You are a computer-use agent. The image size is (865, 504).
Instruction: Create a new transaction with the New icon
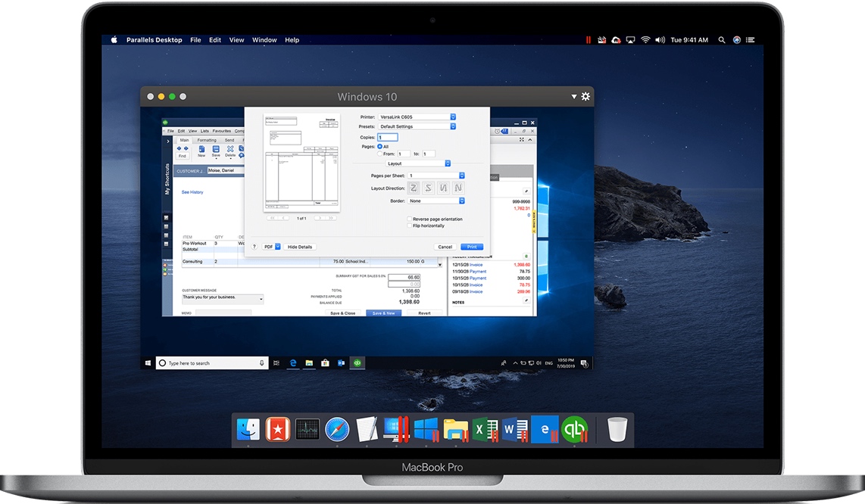201,148
